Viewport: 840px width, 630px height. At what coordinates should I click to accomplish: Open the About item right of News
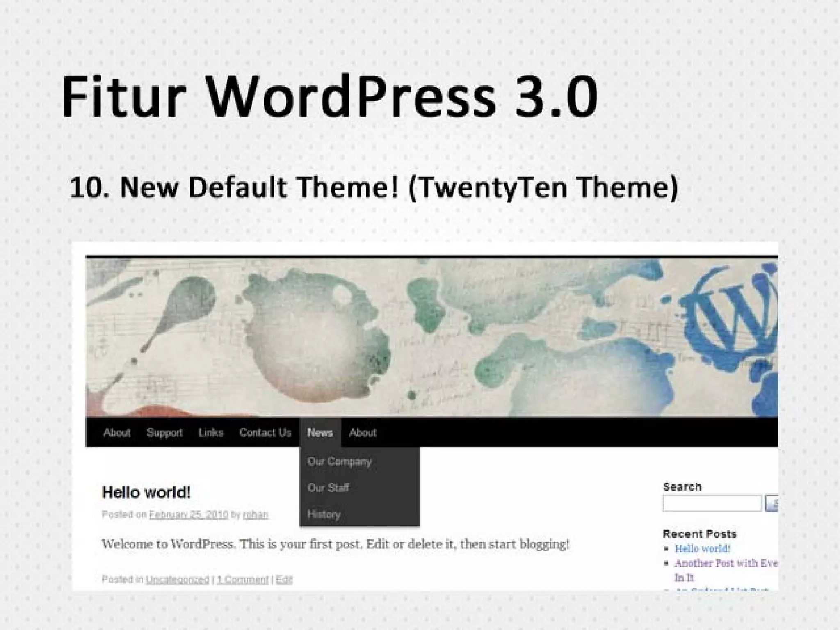coord(363,432)
